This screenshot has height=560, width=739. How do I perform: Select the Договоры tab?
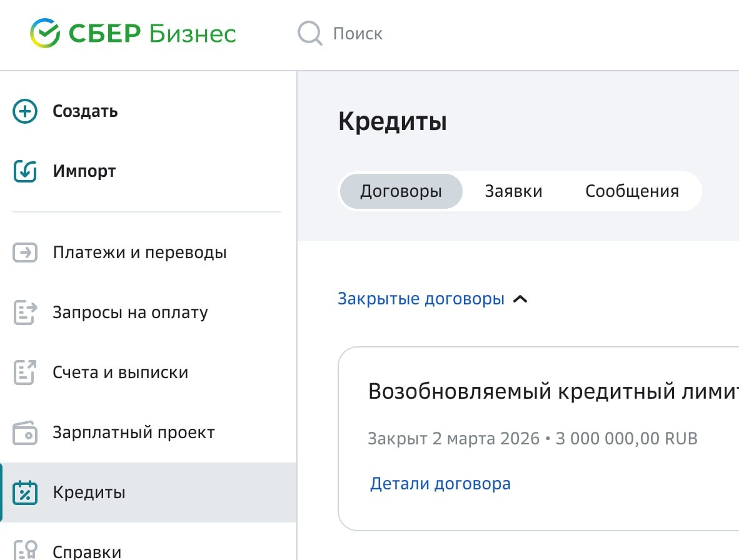[x=401, y=191]
